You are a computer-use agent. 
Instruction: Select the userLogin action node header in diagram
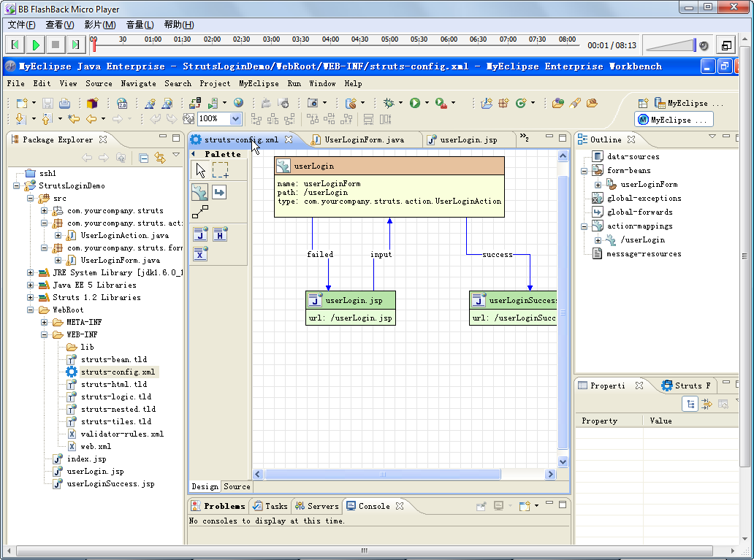tap(389, 166)
